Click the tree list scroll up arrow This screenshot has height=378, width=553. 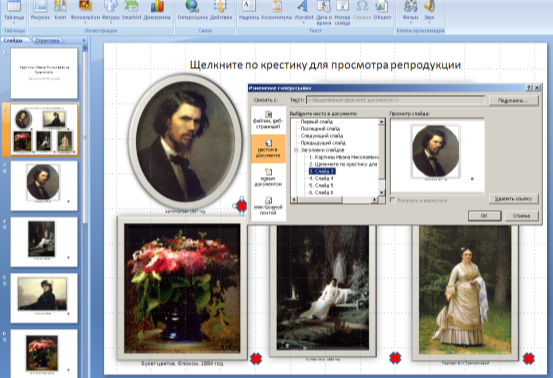[381, 122]
